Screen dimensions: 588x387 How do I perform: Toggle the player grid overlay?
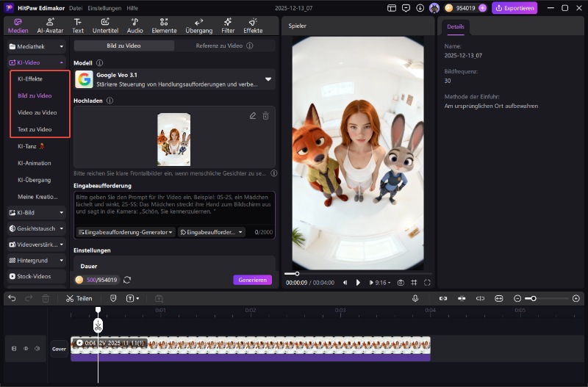414,283
